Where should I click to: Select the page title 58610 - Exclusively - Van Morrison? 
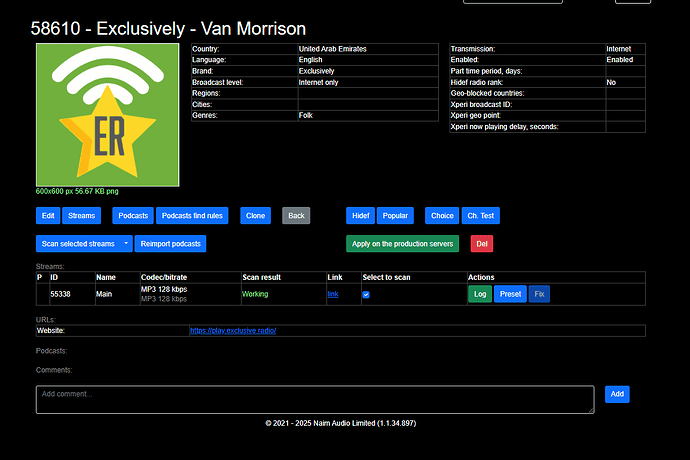pyautogui.click(x=168, y=29)
